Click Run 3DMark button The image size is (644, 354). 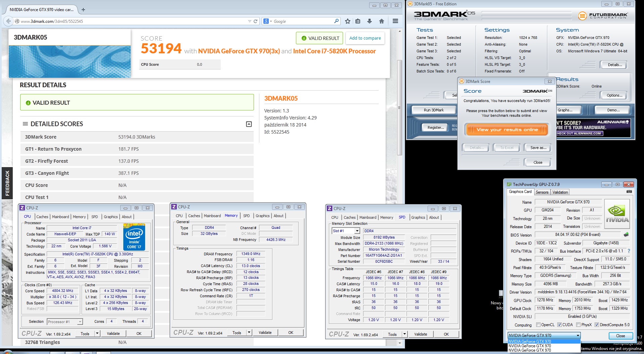pyautogui.click(x=434, y=110)
